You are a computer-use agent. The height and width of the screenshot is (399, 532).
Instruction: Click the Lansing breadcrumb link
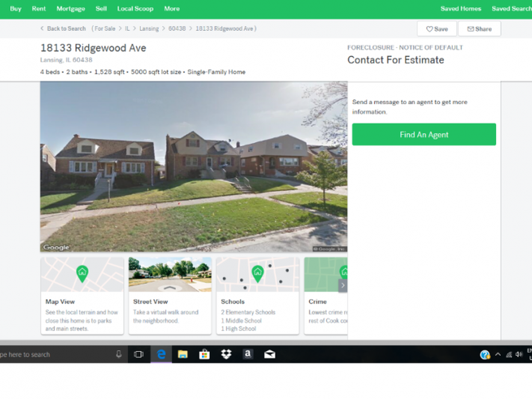(149, 28)
